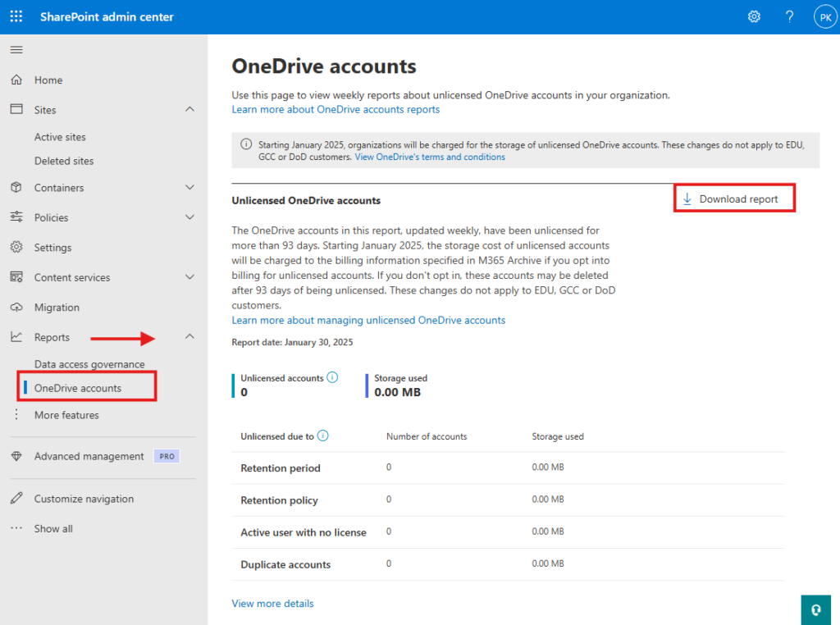
Task: Open Data access governance report
Action: (89, 364)
